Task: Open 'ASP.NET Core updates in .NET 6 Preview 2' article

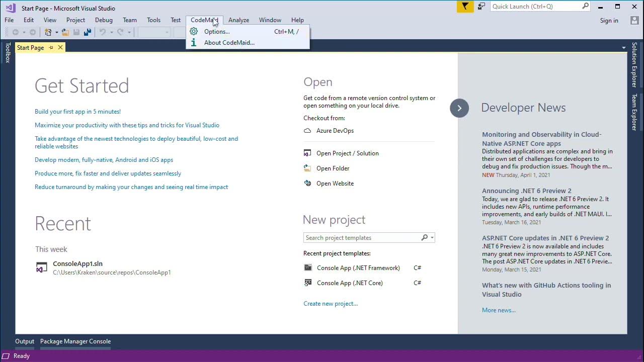Action: 545,238
